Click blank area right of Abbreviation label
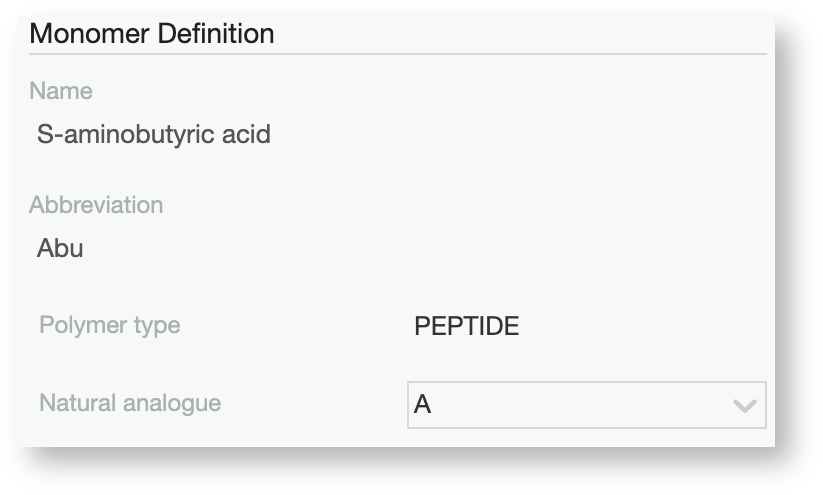The height and width of the screenshot is (495, 823). coord(450,205)
